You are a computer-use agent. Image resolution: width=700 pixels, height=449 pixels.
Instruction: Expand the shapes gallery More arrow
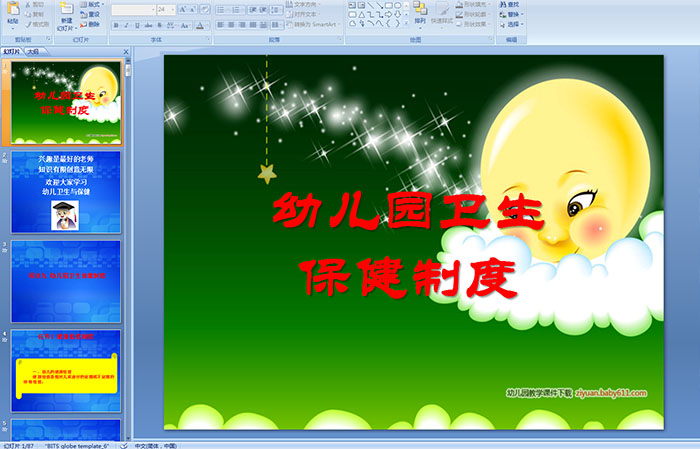pyautogui.click(x=406, y=23)
